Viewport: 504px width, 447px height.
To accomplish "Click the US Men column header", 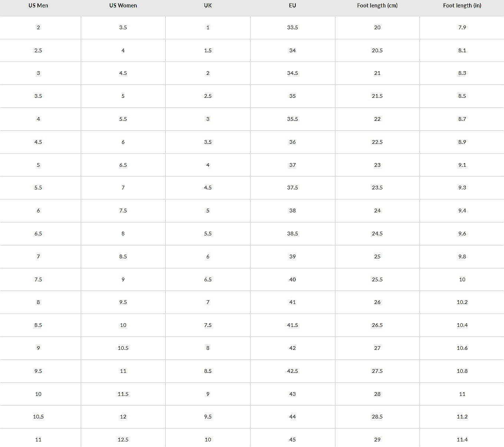I will tap(38, 6).
